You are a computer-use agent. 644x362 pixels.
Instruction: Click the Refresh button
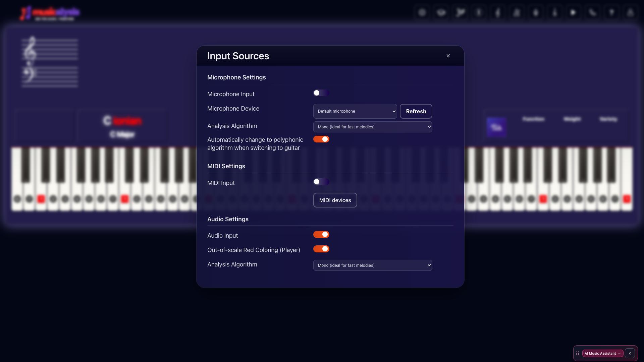pos(416,111)
